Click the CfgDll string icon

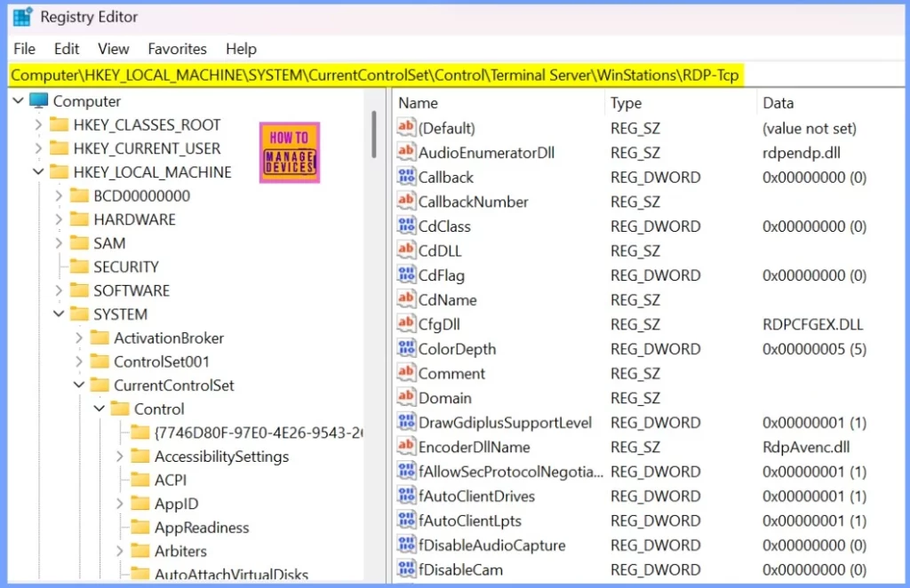406,323
